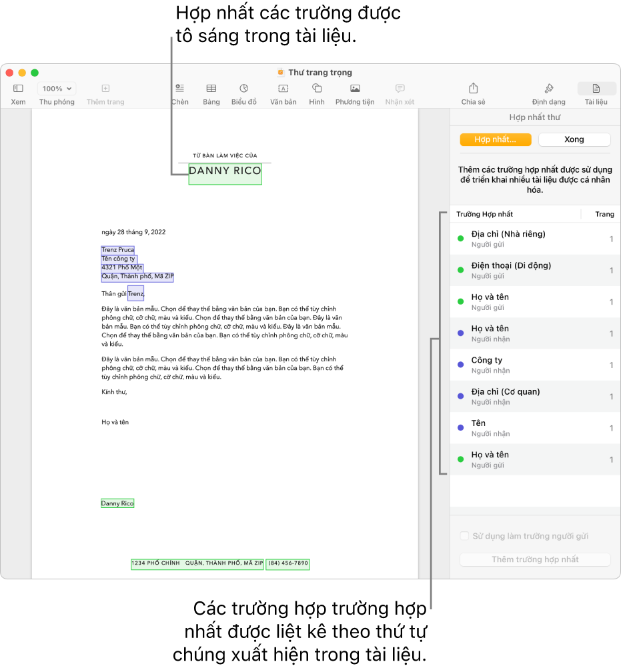Open the Xem sidebar view icon
The width and height of the screenshot is (621, 672).
coord(18,88)
